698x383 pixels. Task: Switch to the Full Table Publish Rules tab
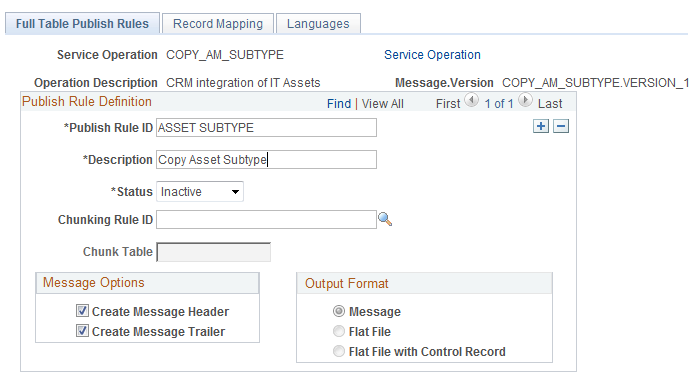[82, 24]
